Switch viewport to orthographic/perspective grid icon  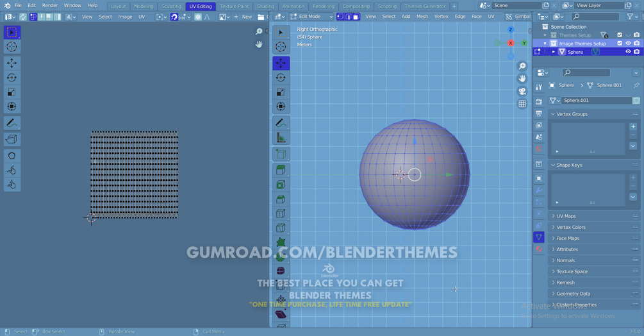click(x=522, y=104)
